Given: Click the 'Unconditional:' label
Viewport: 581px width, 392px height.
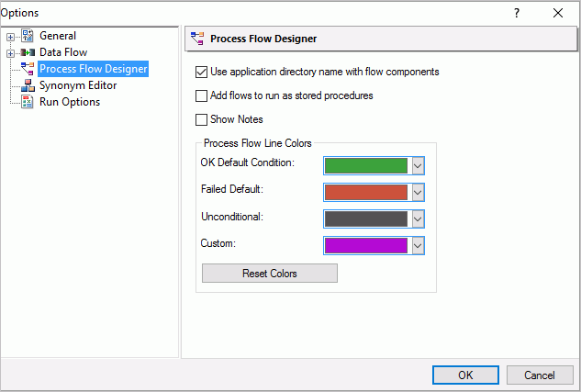Looking at the screenshot, I should pos(232,217).
